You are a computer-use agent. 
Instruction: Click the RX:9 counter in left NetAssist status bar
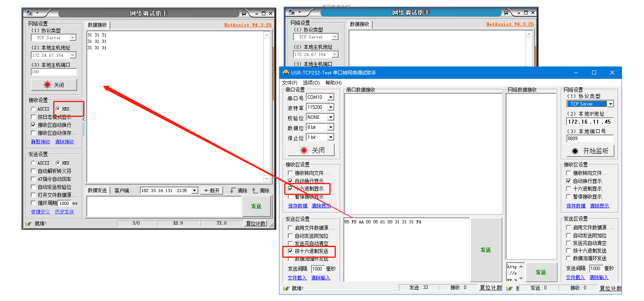pyautogui.click(x=178, y=223)
